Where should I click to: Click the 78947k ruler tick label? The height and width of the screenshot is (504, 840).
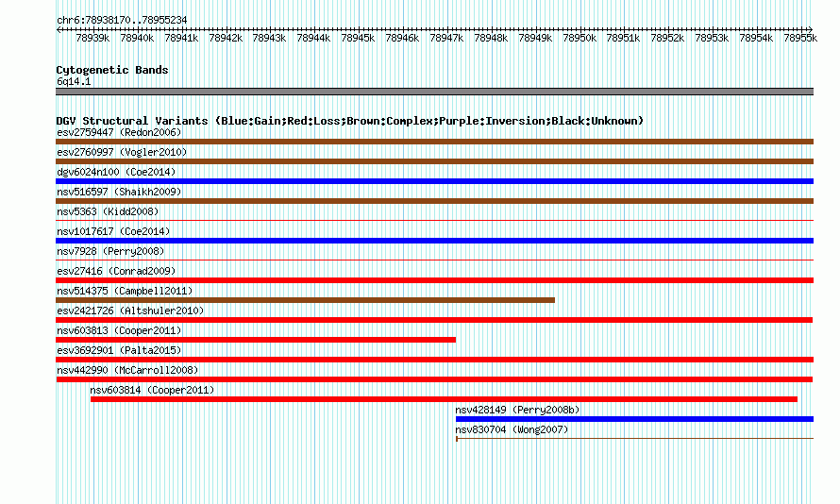click(x=446, y=38)
